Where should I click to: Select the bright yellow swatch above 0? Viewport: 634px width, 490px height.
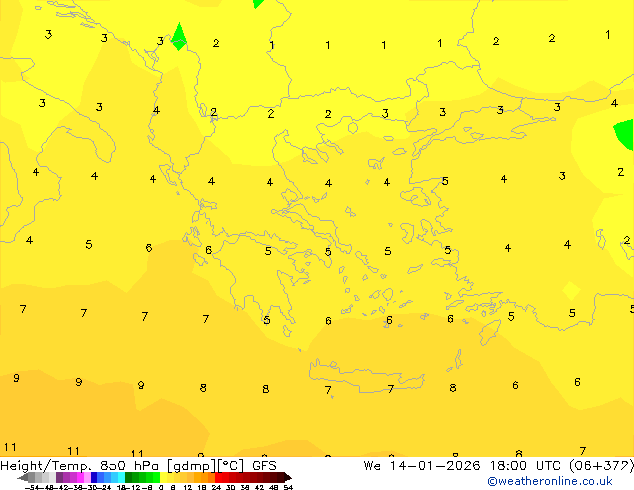163,477
